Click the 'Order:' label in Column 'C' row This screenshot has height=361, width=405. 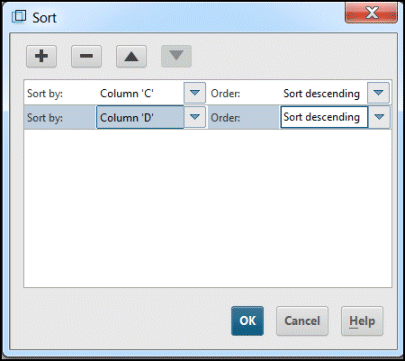[225, 94]
